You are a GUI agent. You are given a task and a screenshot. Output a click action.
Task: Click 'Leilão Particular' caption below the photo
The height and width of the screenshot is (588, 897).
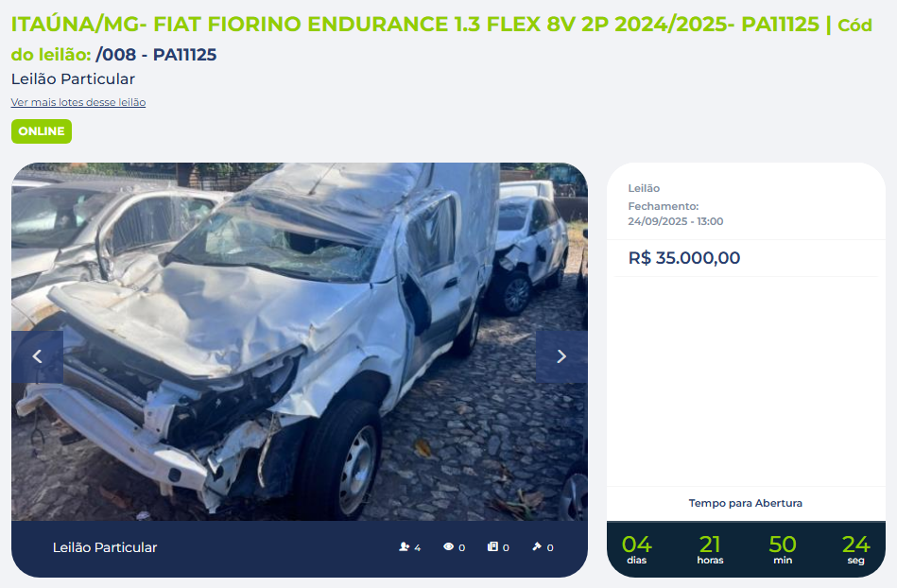pyautogui.click(x=105, y=547)
